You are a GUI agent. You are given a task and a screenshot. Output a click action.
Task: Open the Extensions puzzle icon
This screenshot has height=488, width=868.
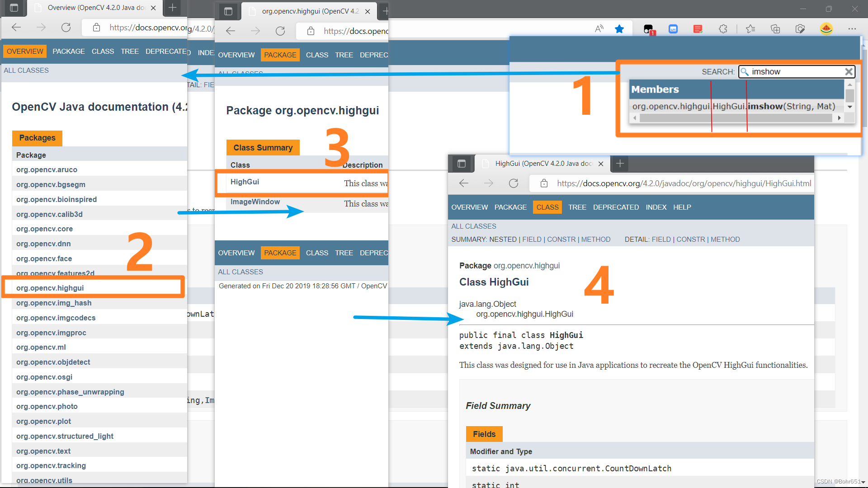[x=723, y=29]
